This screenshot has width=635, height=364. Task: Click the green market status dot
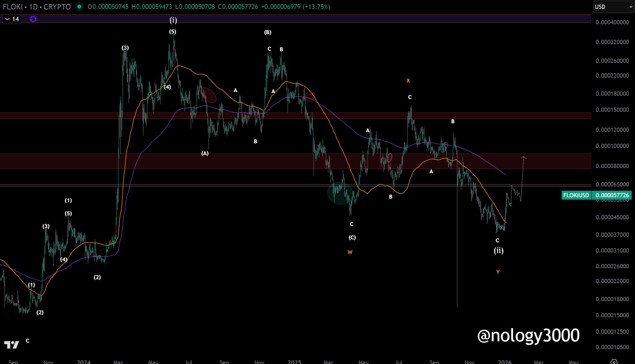pyautogui.click(x=79, y=7)
